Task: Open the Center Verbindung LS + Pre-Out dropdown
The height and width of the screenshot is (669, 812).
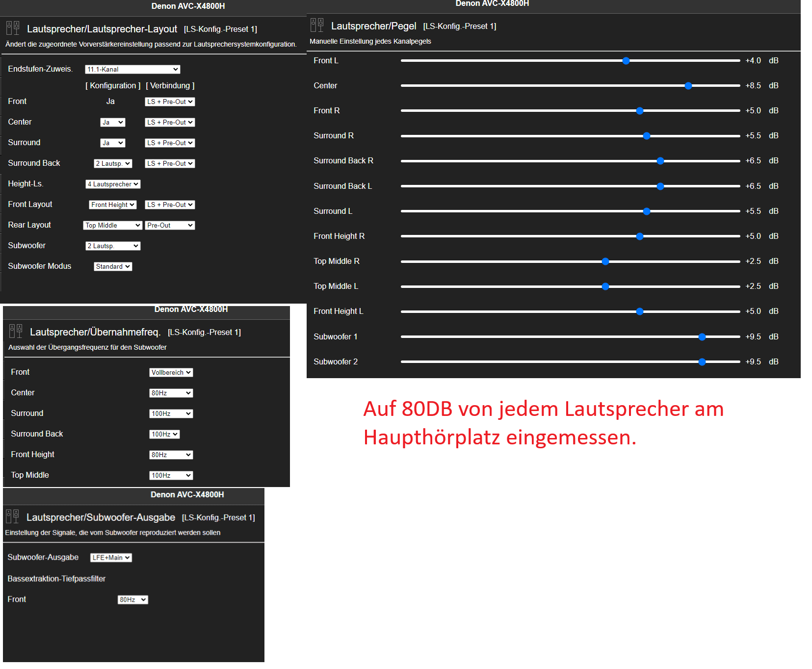Action: 170,122
